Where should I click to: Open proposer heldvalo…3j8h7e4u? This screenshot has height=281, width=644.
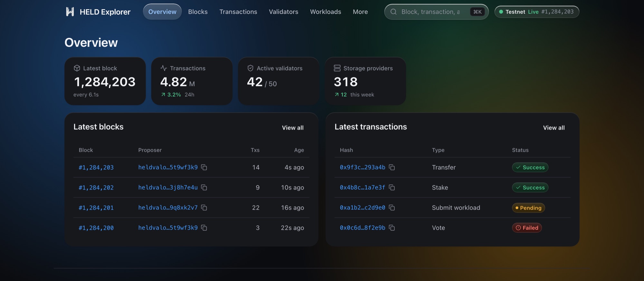(168, 188)
